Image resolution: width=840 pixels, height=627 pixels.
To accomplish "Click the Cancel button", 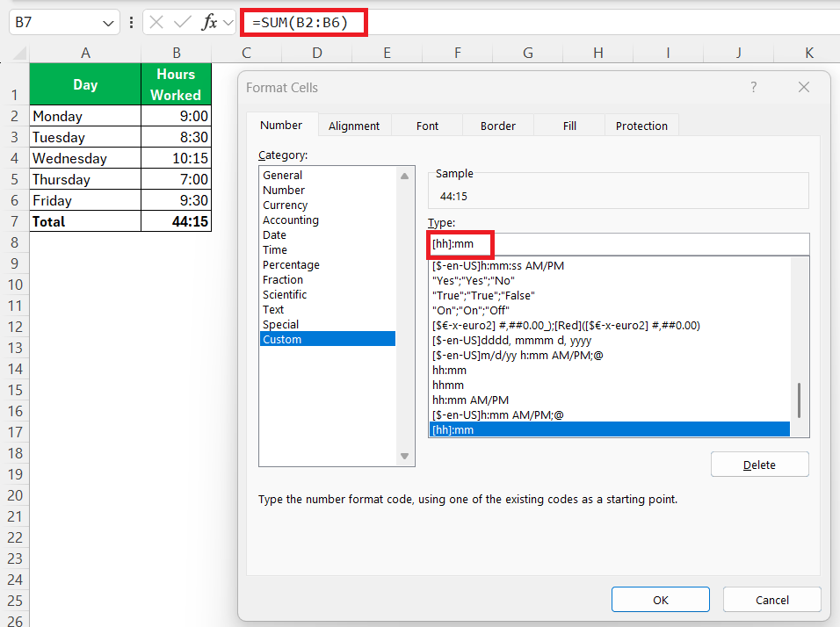I will [772, 600].
